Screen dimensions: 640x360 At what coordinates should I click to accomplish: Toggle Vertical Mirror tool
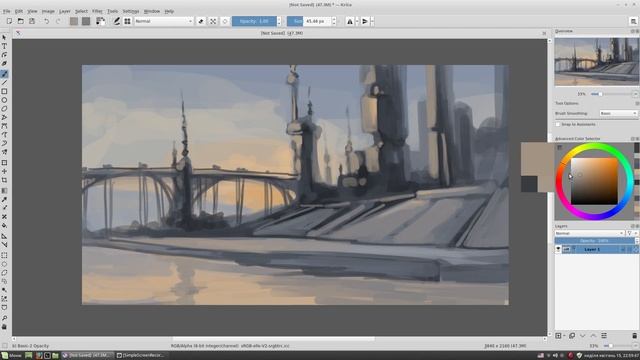pyautogui.click(x=365, y=21)
